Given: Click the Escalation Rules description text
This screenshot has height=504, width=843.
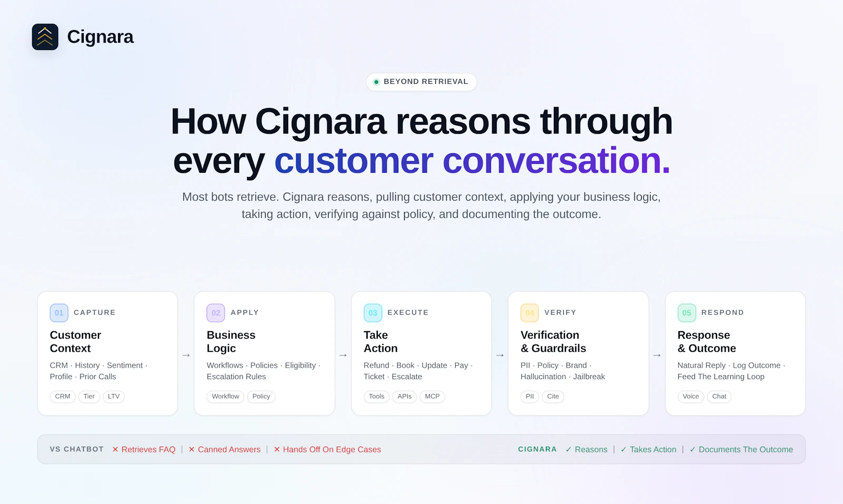Looking at the screenshot, I should [236, 377].
